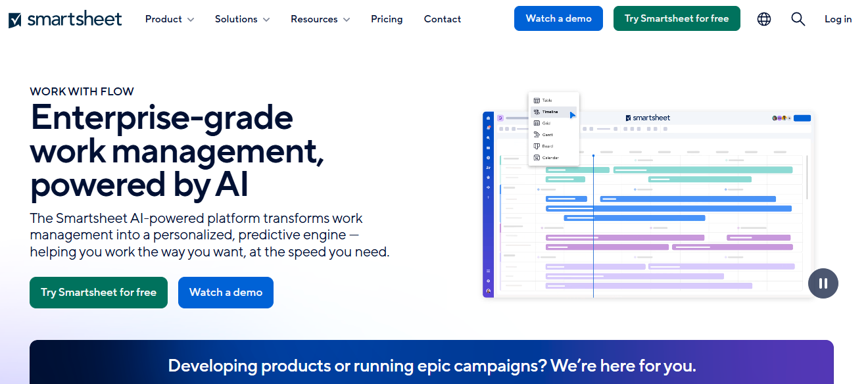This screenshot has height=384, width=868.
Task: Select Calendar view in the demo view menu
Action: [x=554, y=158]
